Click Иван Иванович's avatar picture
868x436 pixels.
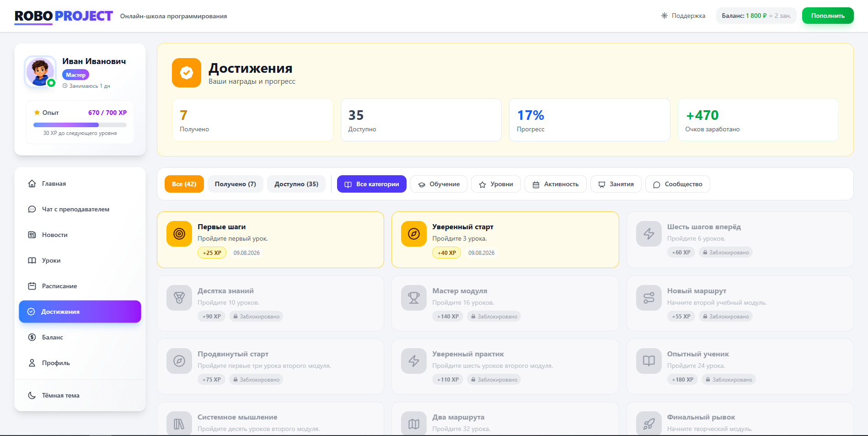pos(40,72)
